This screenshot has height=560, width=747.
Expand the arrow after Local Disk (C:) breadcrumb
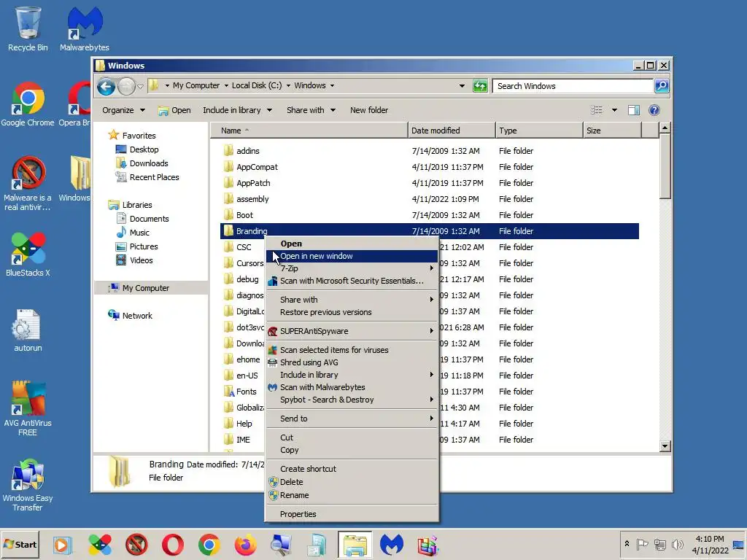coord(288,86)
